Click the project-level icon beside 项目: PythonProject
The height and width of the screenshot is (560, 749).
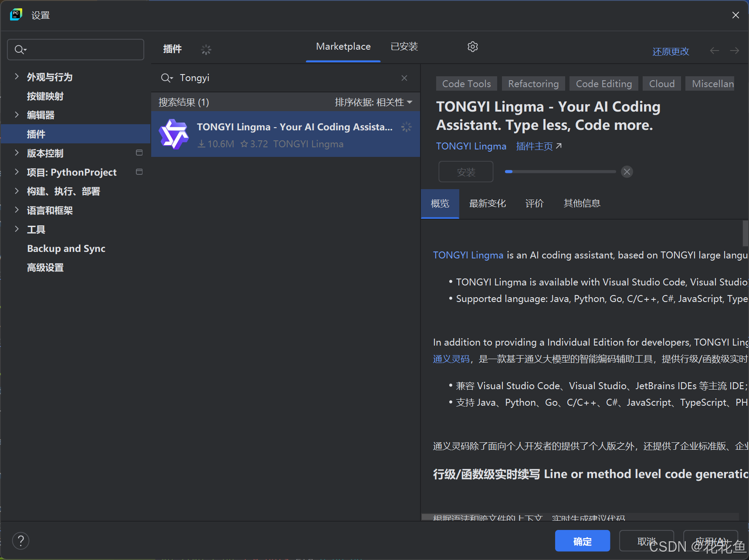tap(139, 172)
